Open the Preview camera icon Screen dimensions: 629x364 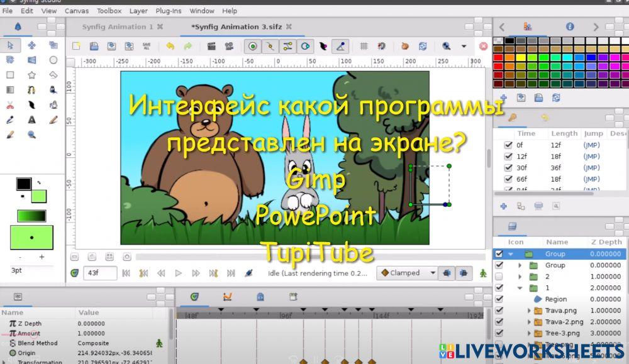(x=229, y=46)
